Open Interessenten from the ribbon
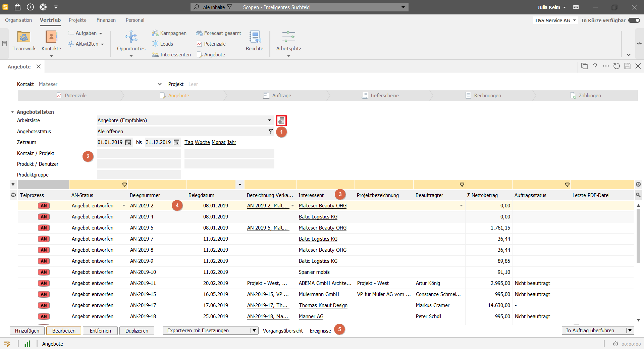 [x=171, y=55]
